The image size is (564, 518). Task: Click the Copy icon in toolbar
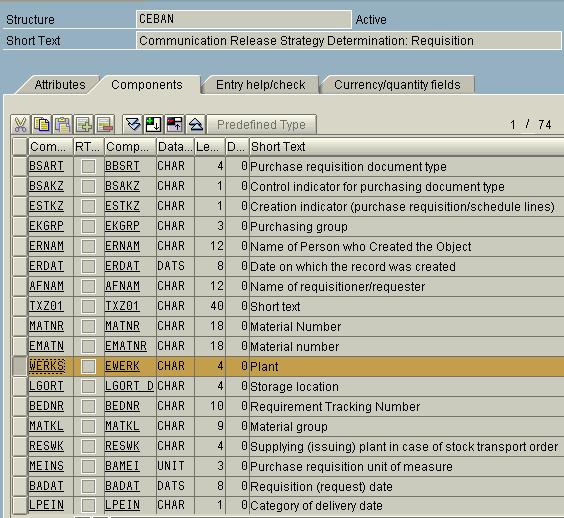42,124
